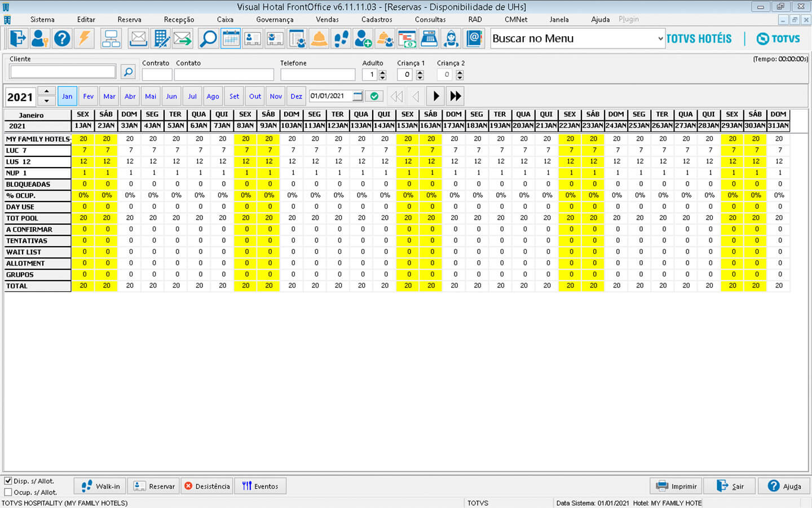812x508 pixels.
Task: Select the Mar month tab
Action: 109,96
